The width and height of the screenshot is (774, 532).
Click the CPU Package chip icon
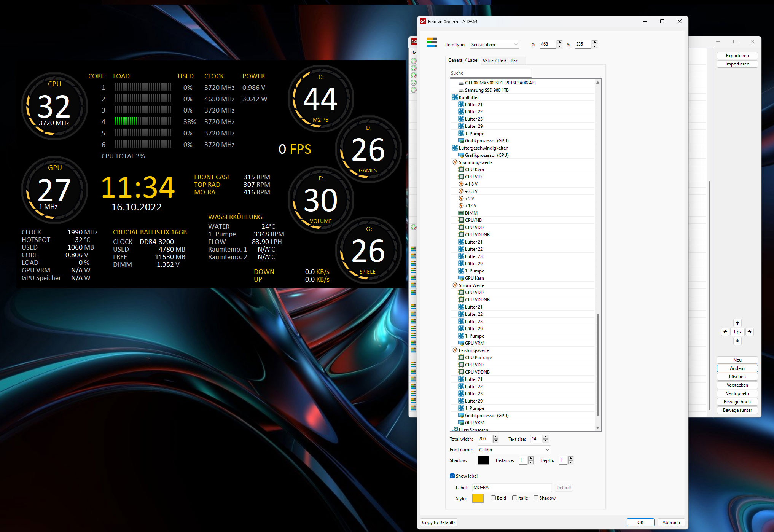[x=461, y=358]
